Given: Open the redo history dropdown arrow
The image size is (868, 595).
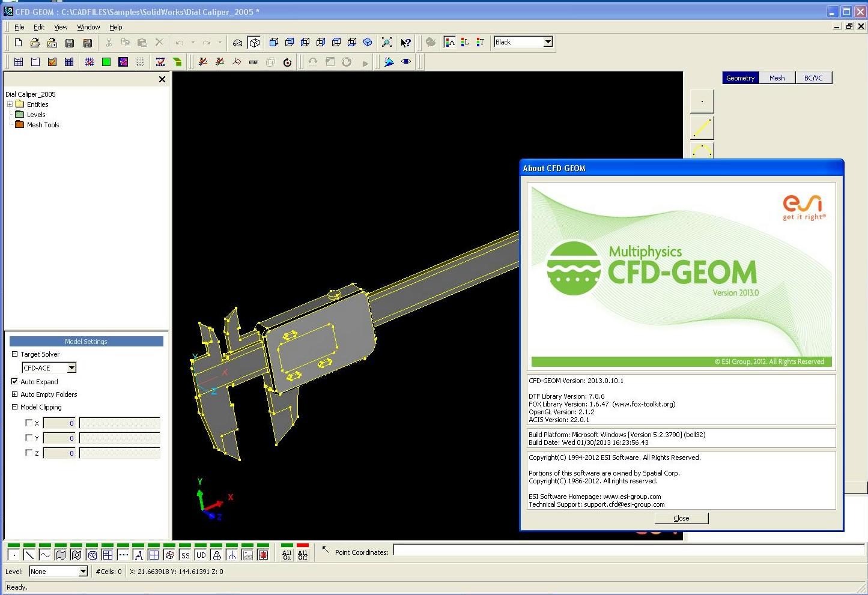Looking at the screenshot, I should 220,43.
